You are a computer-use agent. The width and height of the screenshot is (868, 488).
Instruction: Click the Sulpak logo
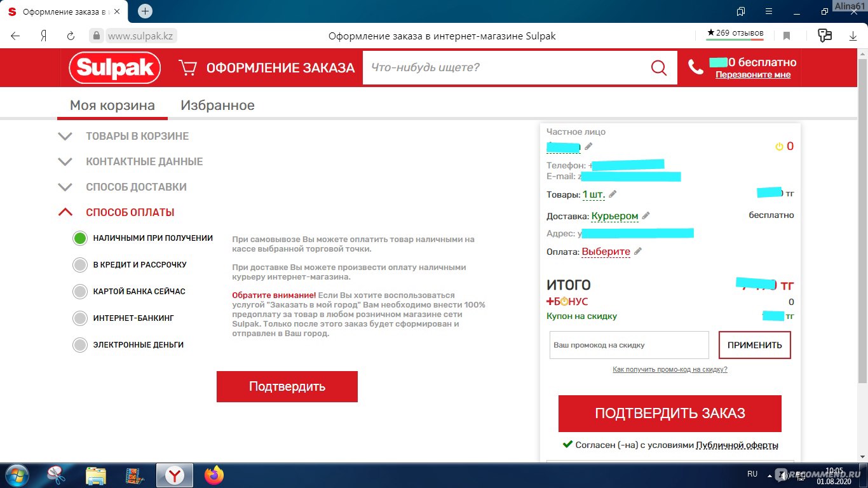click(x=115, y=67)
